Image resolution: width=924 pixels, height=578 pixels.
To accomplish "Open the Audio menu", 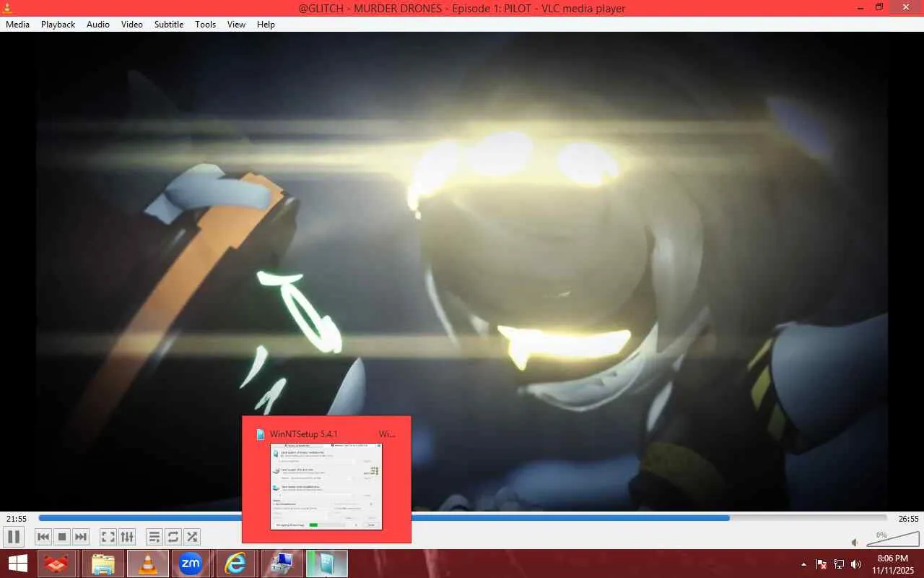I will pyautogui.click(x=98, y=25).
